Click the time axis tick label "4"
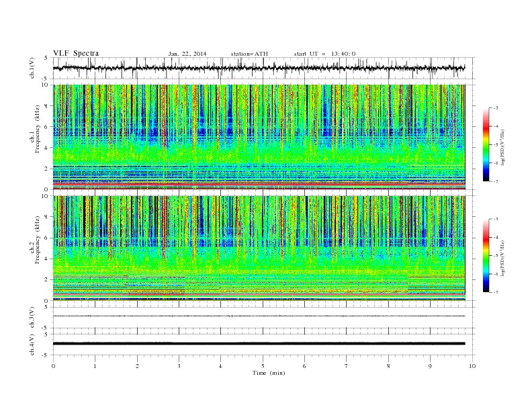532x411 pixels. [220, 366]
